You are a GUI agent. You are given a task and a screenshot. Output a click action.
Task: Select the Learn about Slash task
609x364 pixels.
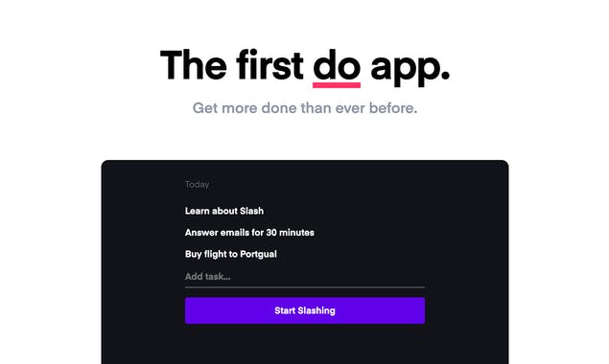(x=224, y=211)
